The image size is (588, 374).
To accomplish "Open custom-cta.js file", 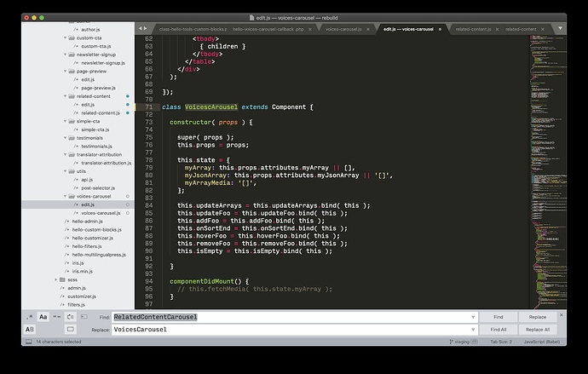I will pos(96,46).
